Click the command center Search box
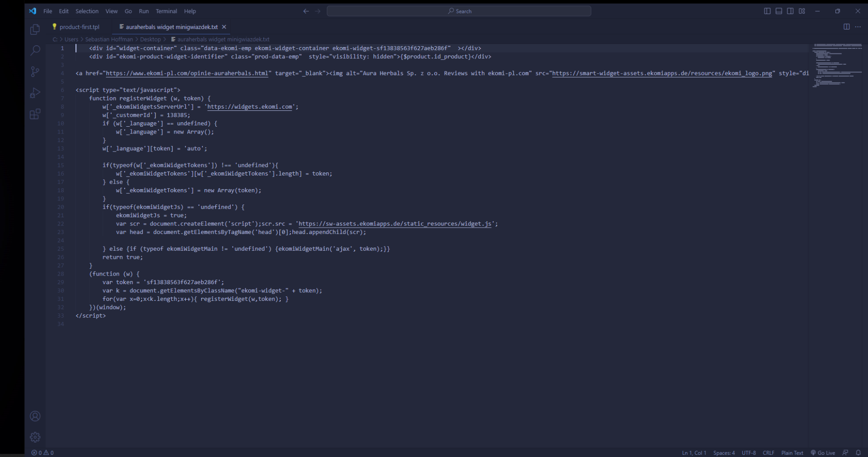Viewport: 868px width, 457px height. (459, 11)
